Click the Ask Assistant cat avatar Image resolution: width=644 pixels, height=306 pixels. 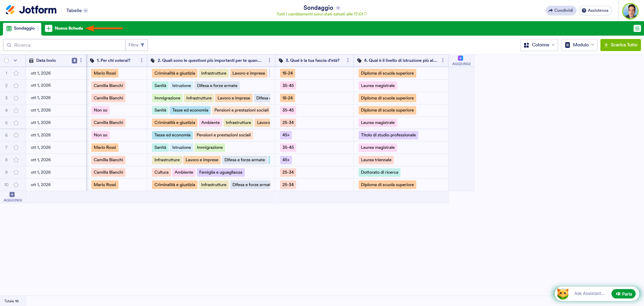coord(562,294)
